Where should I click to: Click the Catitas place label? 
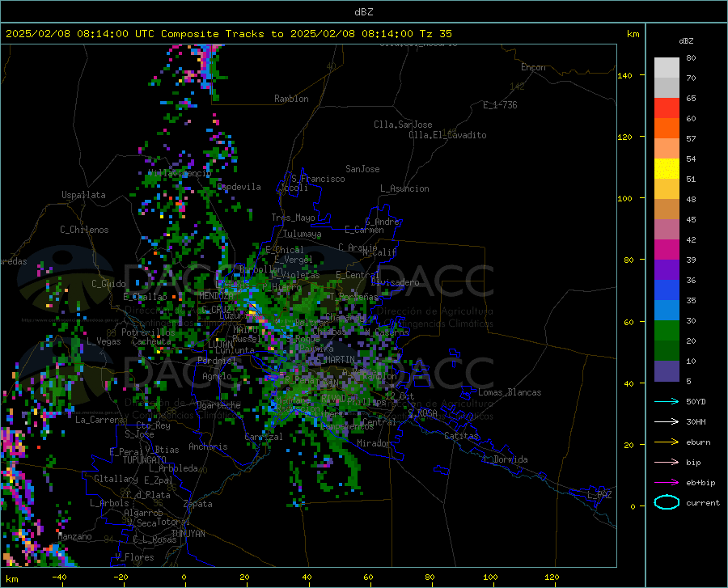click(x=462, y=436)
